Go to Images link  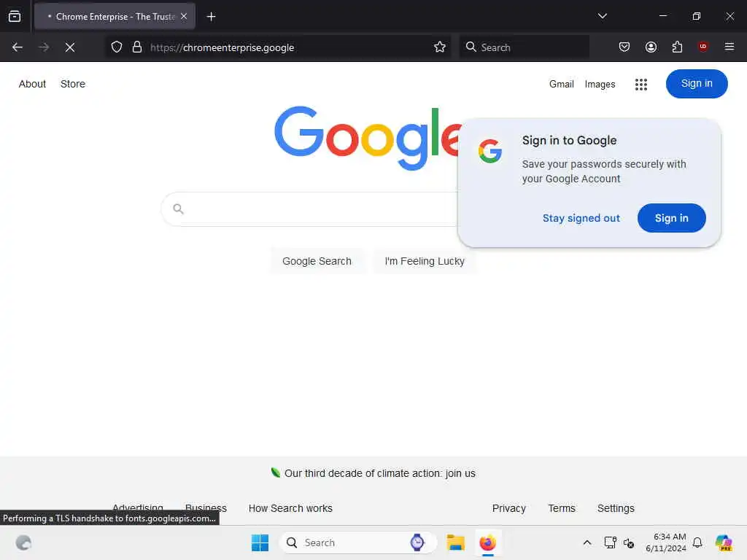pos(600,85)
